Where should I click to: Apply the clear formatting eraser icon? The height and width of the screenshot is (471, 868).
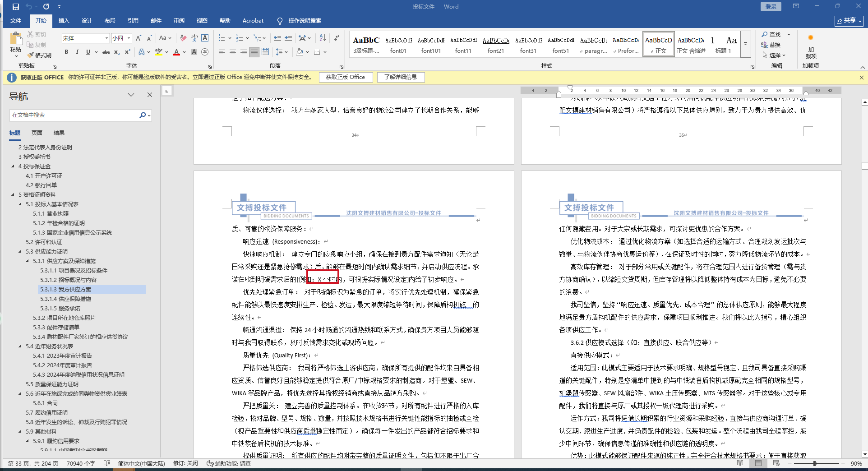tap(183, 38)
